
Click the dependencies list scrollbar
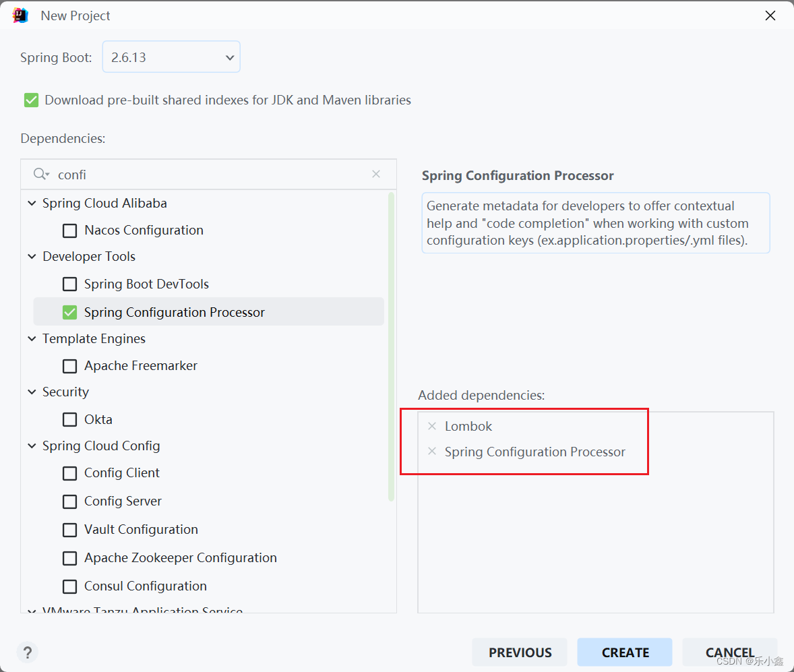click(391, 346)
